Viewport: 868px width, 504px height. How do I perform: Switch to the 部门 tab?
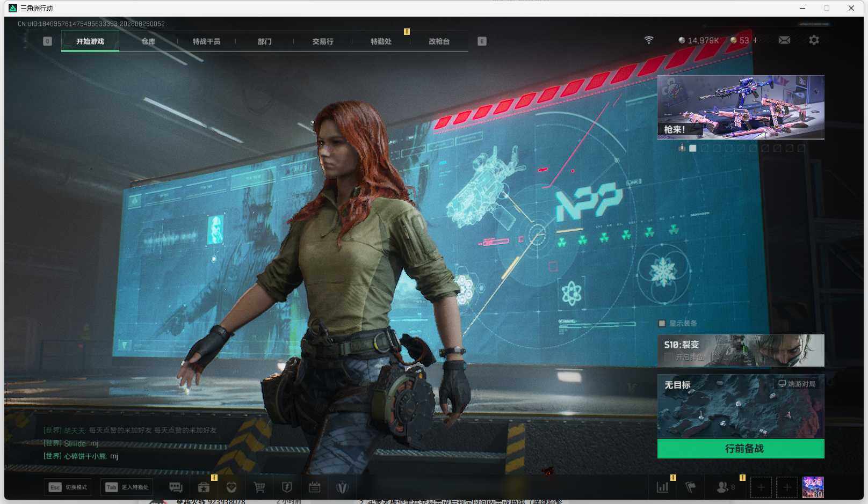tap(264, 41)
